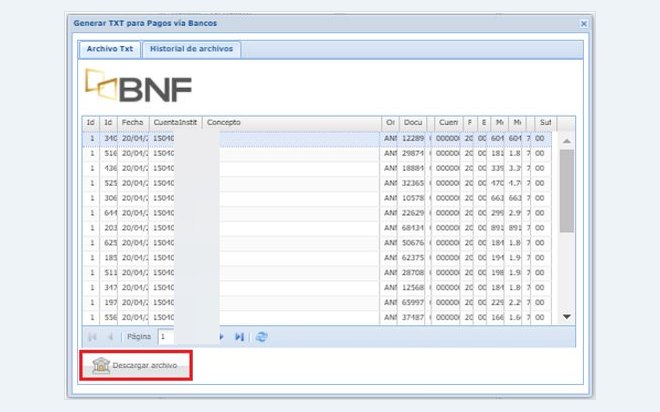Sort by the Docu column header
Viewport: 660px width, 412px height.
click(x=413, y=122)
